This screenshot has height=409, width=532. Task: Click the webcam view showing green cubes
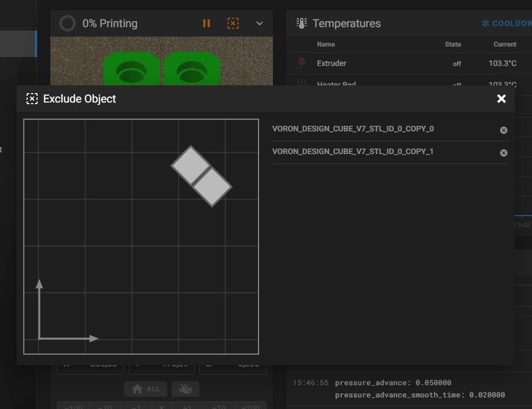click(x=161, y=64)
